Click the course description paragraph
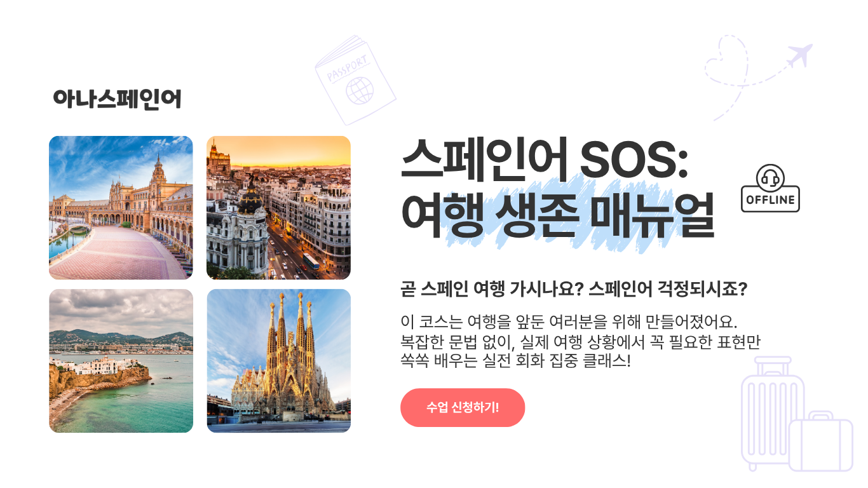Image resolution: width=868 pixels, height=488 pixels. pos(581,341)
